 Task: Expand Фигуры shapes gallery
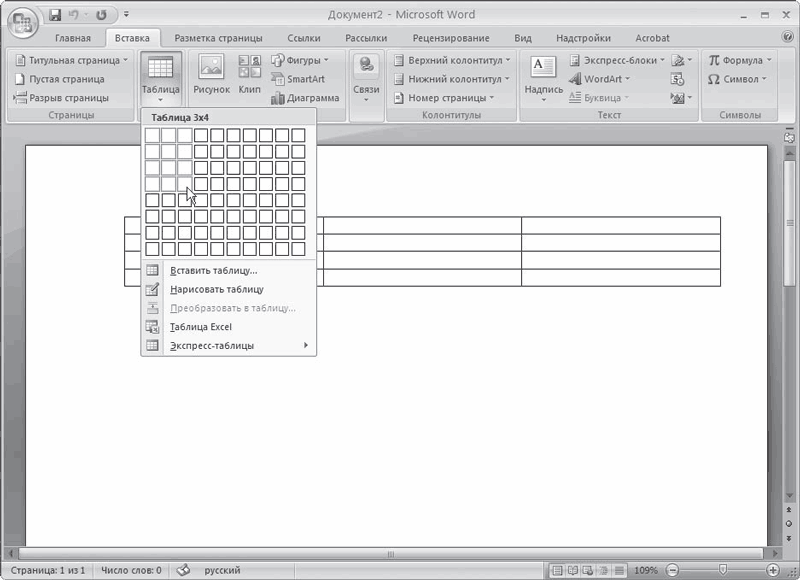click(300, 60)
